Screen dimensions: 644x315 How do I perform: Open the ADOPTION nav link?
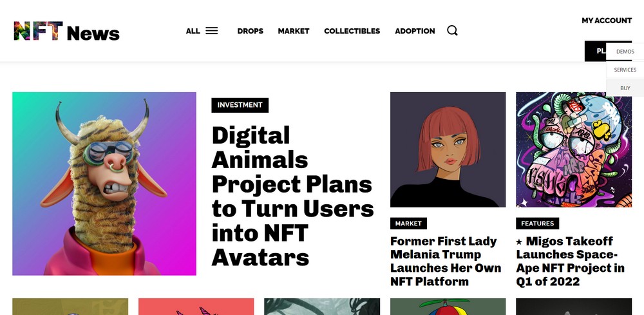[x=415, y=31]
